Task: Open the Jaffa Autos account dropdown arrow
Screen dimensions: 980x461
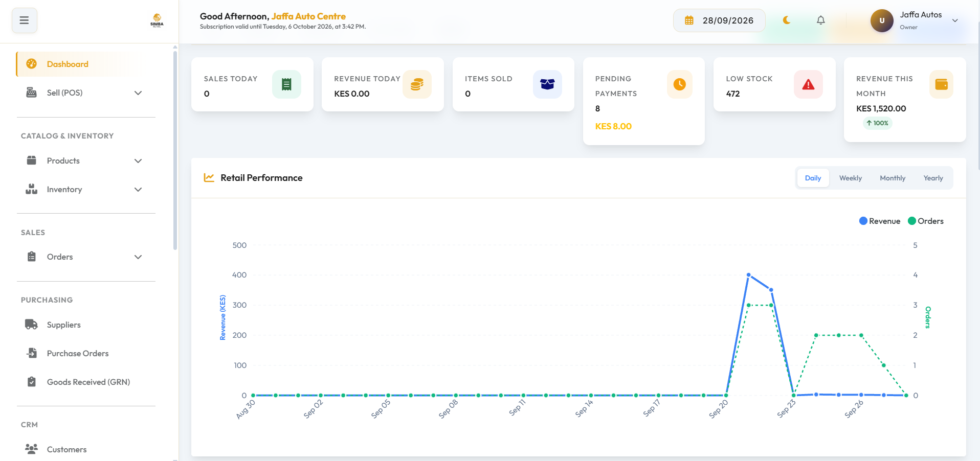Action: coord(955,20)
